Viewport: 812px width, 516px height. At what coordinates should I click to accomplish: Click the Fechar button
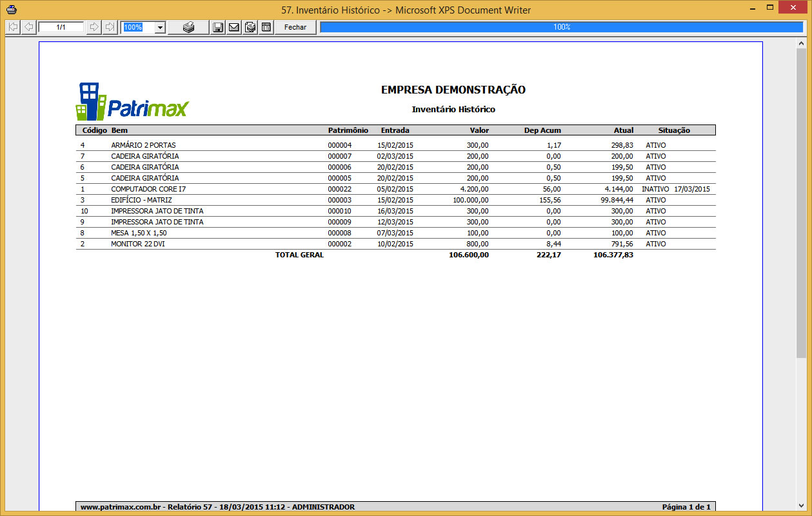pyautogui.click(x=295, y=27)
